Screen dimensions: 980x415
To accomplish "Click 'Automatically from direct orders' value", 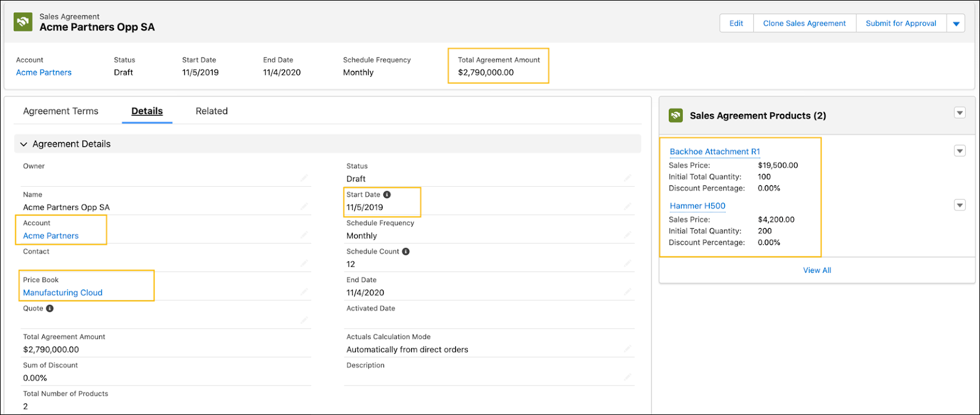I will 407,350.
